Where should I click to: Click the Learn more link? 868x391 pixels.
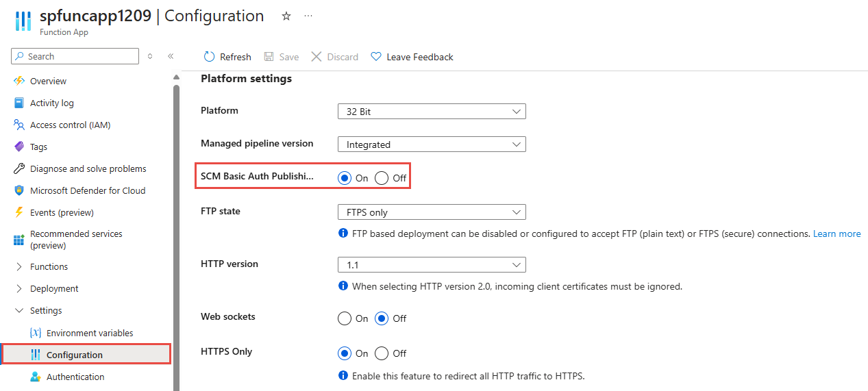click(x=836, y=234)
